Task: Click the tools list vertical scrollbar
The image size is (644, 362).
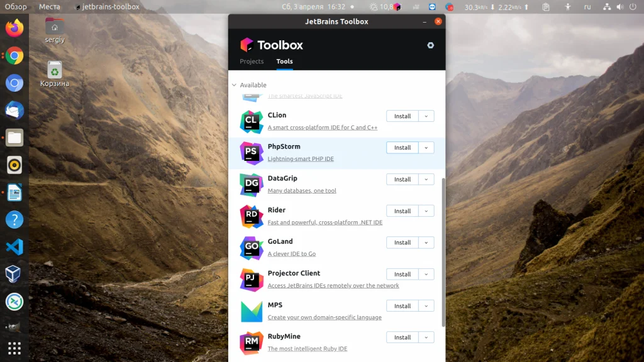Action: click(x=443, y=253)
